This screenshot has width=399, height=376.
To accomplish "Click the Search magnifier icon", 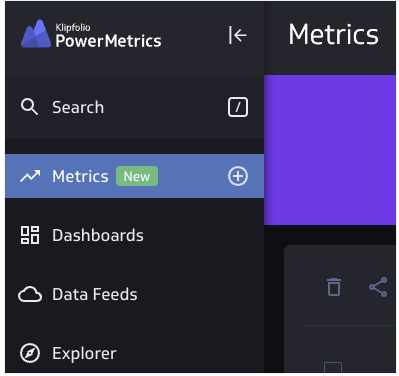I will (29, 107).
